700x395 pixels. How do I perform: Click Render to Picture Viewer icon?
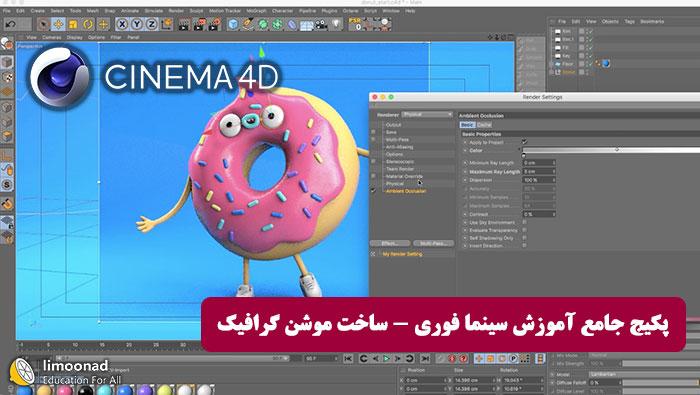[x=199, y=24]
